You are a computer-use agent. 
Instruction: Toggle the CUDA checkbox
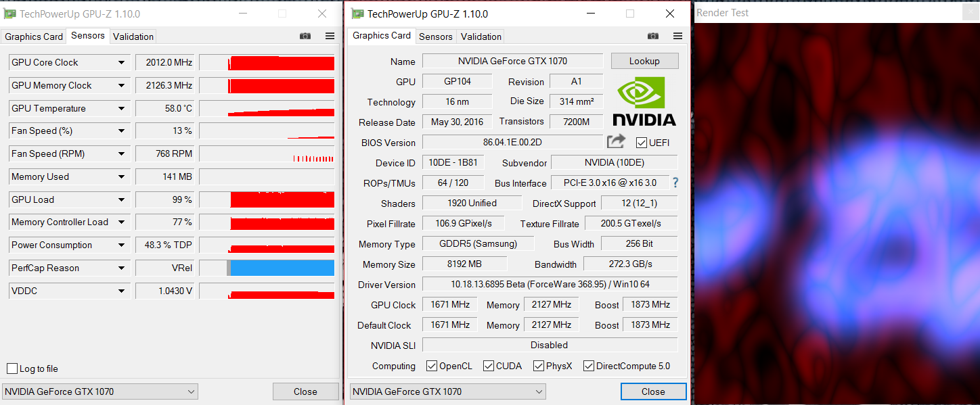point(489,366)
